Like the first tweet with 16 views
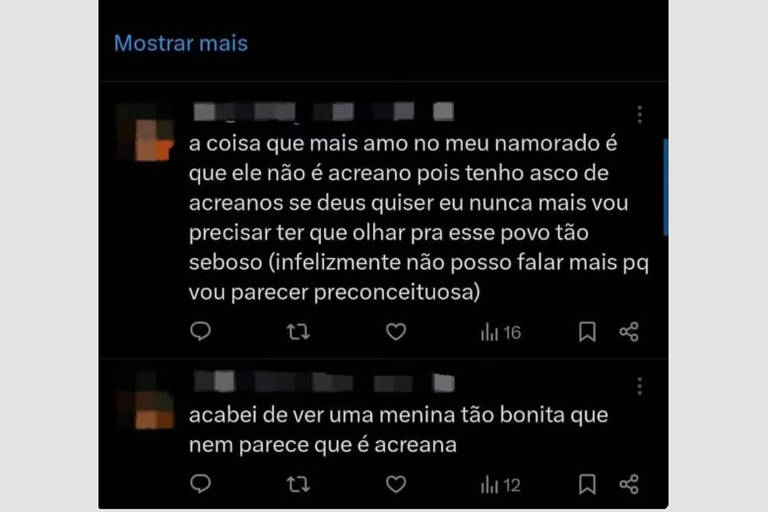 [396, 332]
